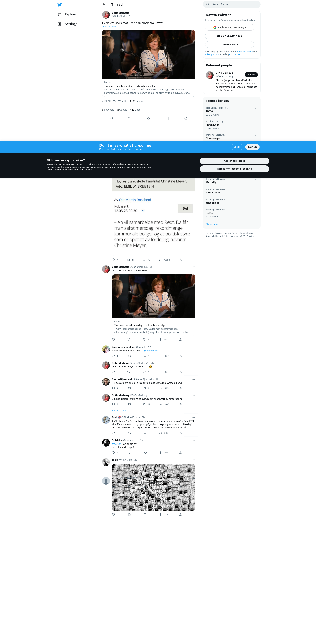The height and width of the screenshot is (644, 316).
Task: Focus the Search Twitter field
Action: click(x=232, y=4)
